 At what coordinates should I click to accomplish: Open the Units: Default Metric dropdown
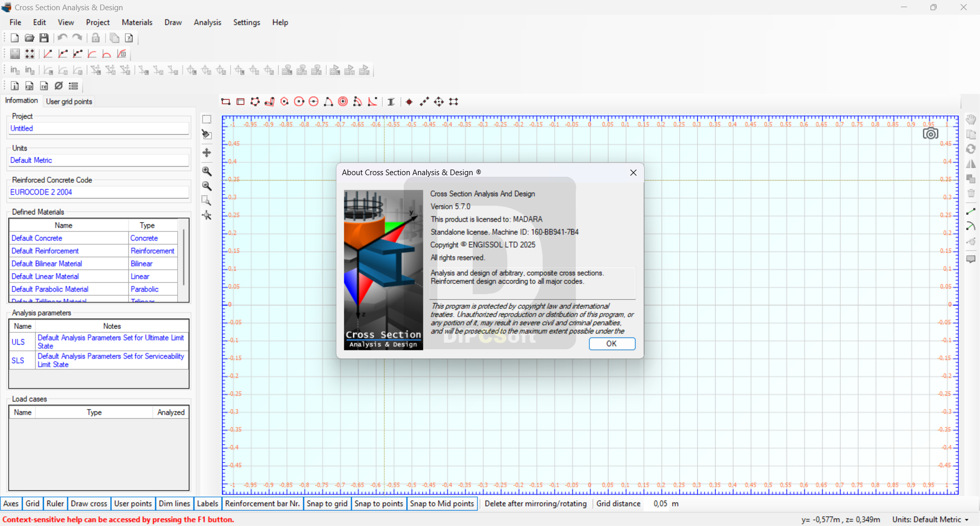930,519
